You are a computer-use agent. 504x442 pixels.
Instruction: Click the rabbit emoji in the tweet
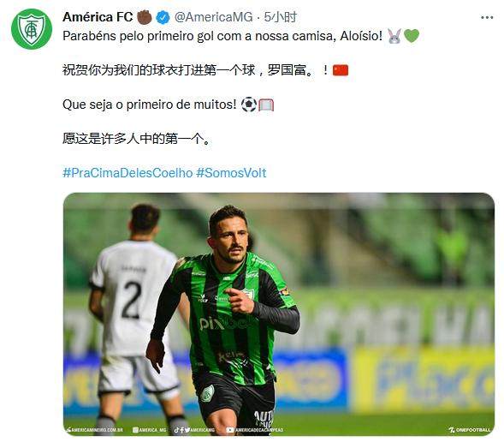394,36
